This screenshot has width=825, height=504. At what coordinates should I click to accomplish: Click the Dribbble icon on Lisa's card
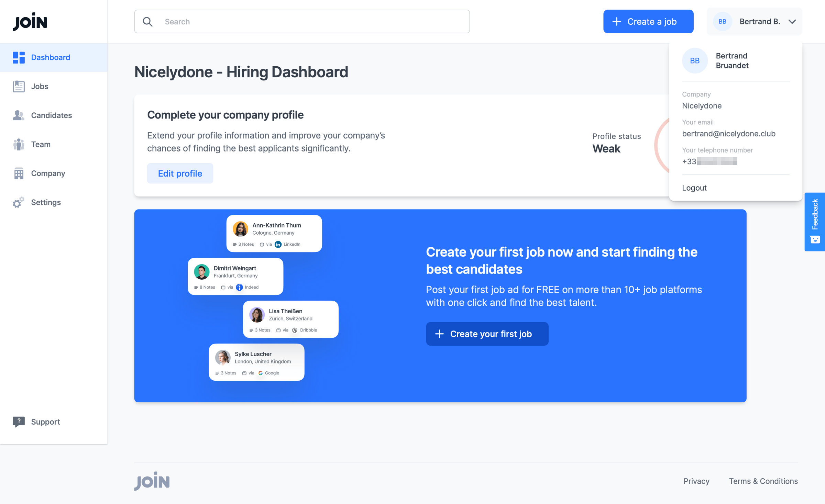pyautogui.click(x=295, y=330)
